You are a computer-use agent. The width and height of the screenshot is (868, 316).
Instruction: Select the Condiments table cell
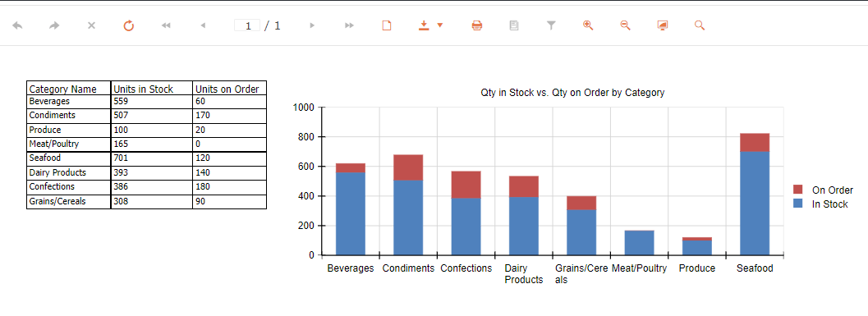tap(69, 117)
